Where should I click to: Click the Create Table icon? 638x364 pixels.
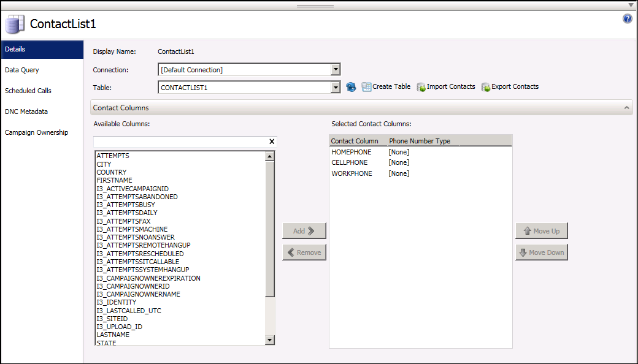[x=367, y=87]
